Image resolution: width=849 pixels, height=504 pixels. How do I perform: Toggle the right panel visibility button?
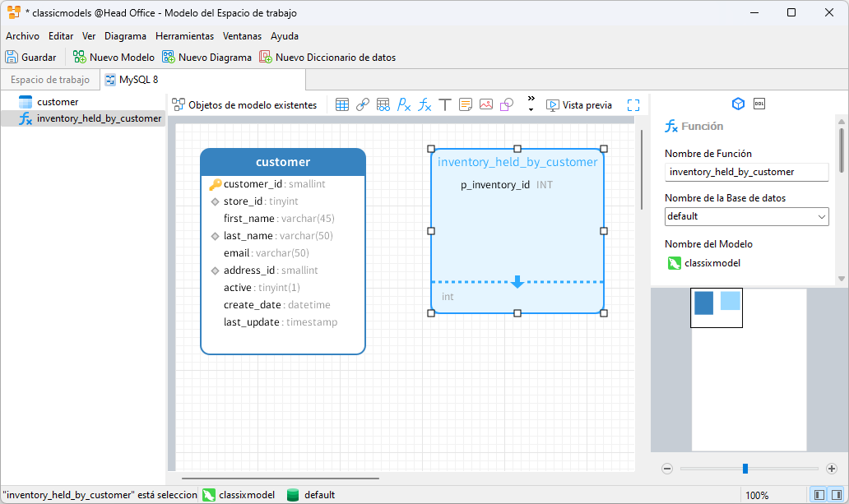point(837,495)
